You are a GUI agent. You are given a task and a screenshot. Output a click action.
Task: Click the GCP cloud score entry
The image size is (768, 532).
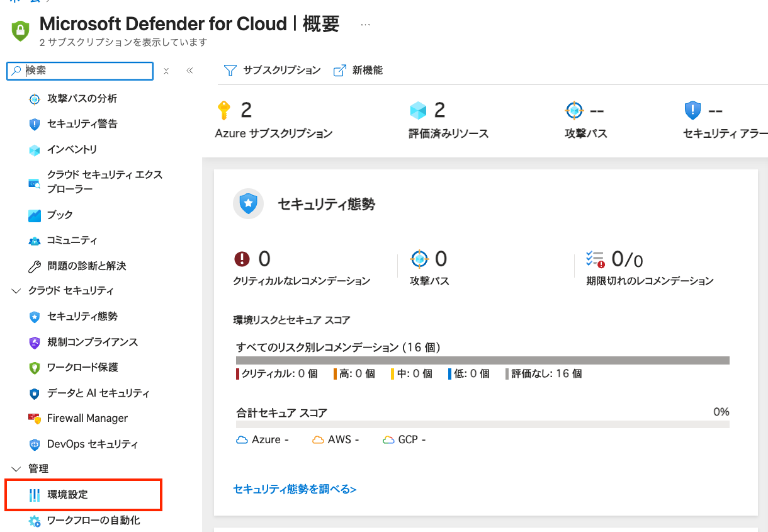coord(404,440)
